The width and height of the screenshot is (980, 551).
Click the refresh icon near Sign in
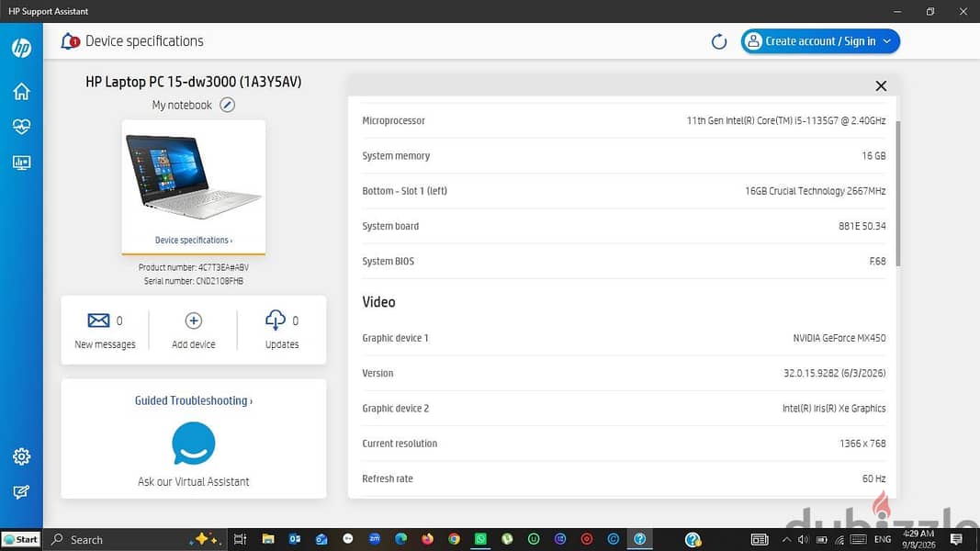point(719,42)
